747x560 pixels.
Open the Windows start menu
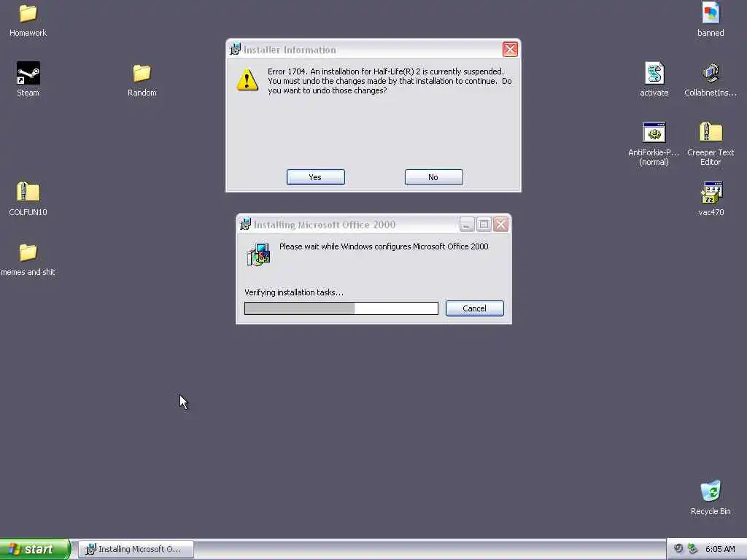pyautogui.click(x=35, y=549)
